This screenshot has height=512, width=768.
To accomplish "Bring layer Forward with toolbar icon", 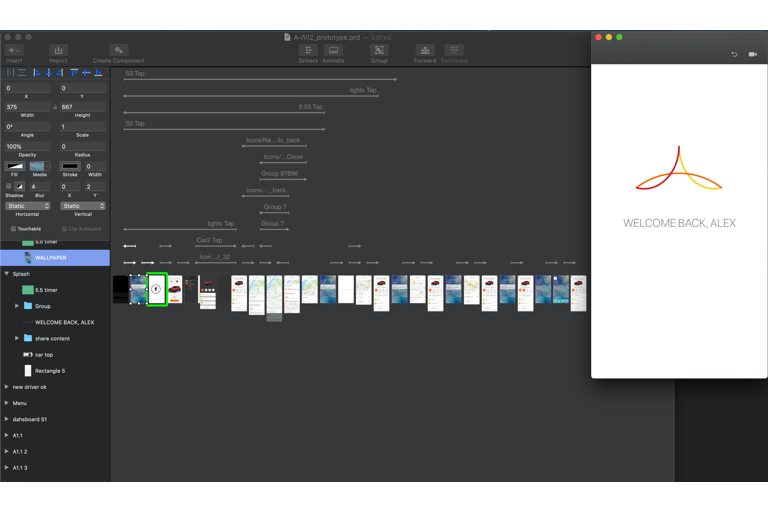I will click(x=425, y=50).
